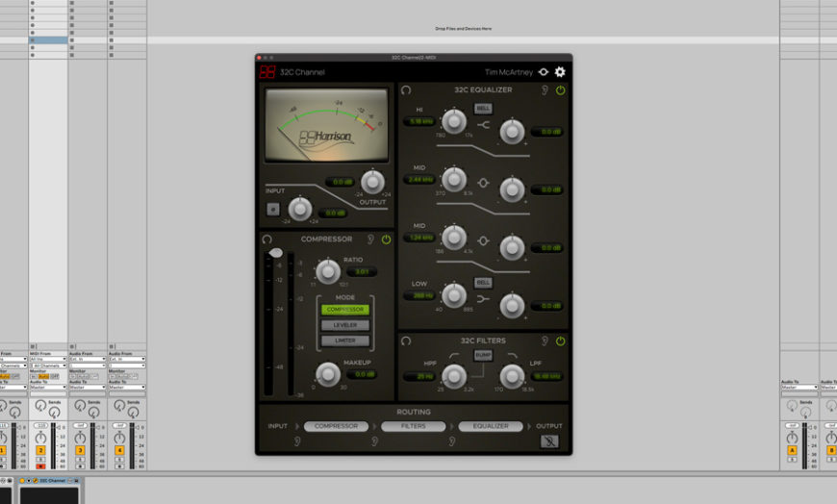
Task: Click the wrench icon on Ableton device title
Action: point(36,481)
